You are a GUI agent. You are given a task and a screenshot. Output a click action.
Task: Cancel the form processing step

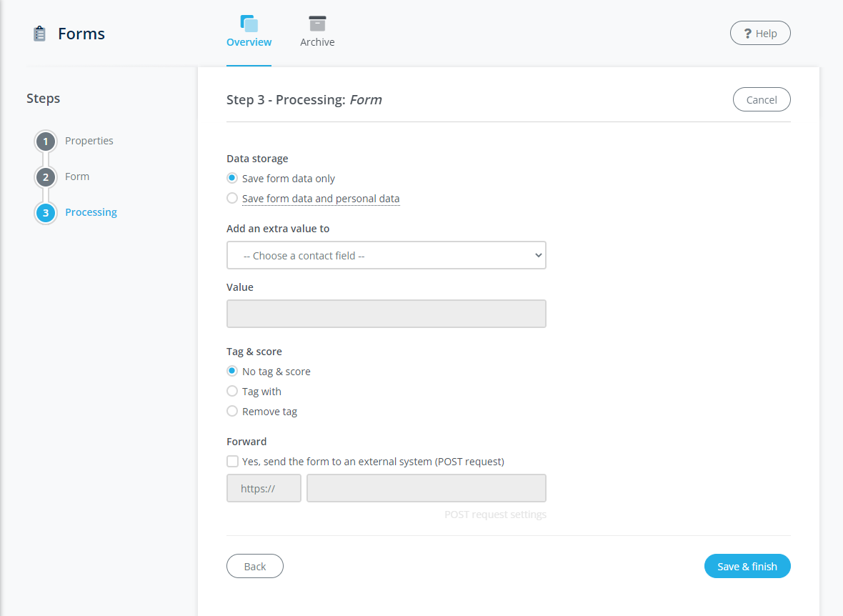click(x=762, y=100)
